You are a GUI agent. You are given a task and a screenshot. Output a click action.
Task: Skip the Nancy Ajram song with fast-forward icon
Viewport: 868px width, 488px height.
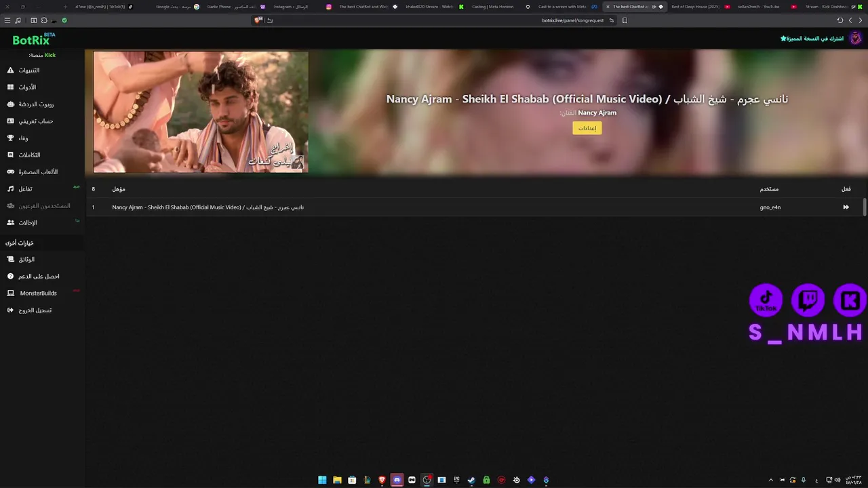click(x=846, y=207)
